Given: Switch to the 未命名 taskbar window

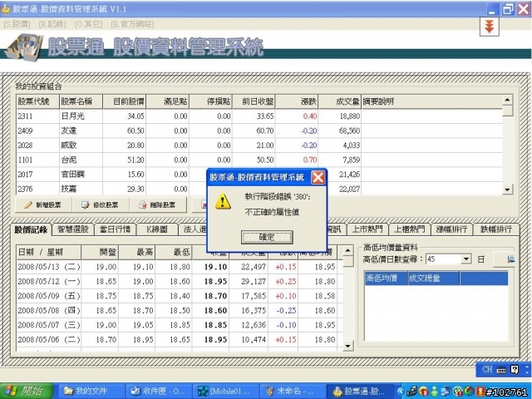Looking at the screenshot, I should pos(292,392).
